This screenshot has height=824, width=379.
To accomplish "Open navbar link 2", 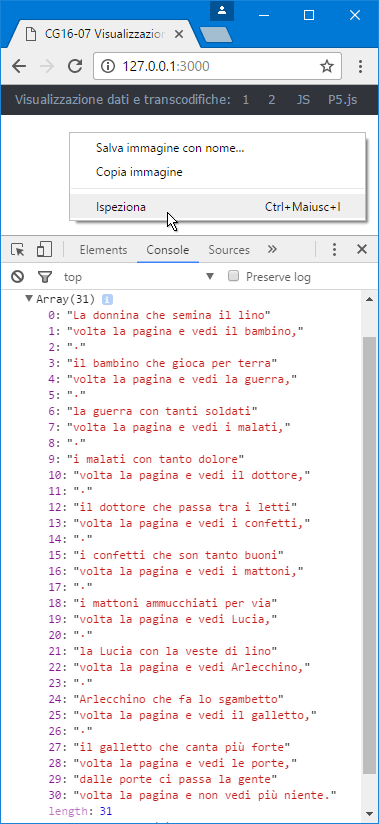I will (272, 99).
